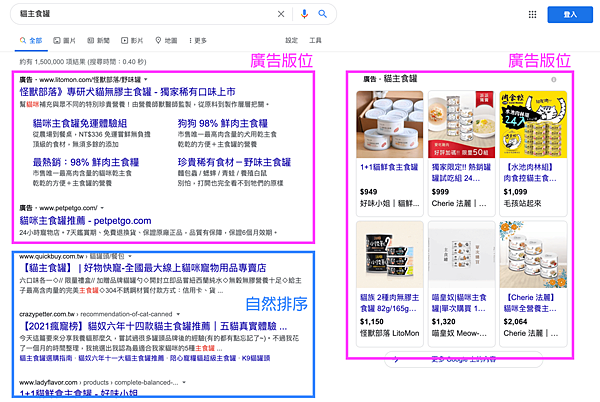600x402 pixels.
Task: Open the Google apps grid icon
Action: [532, 15]
